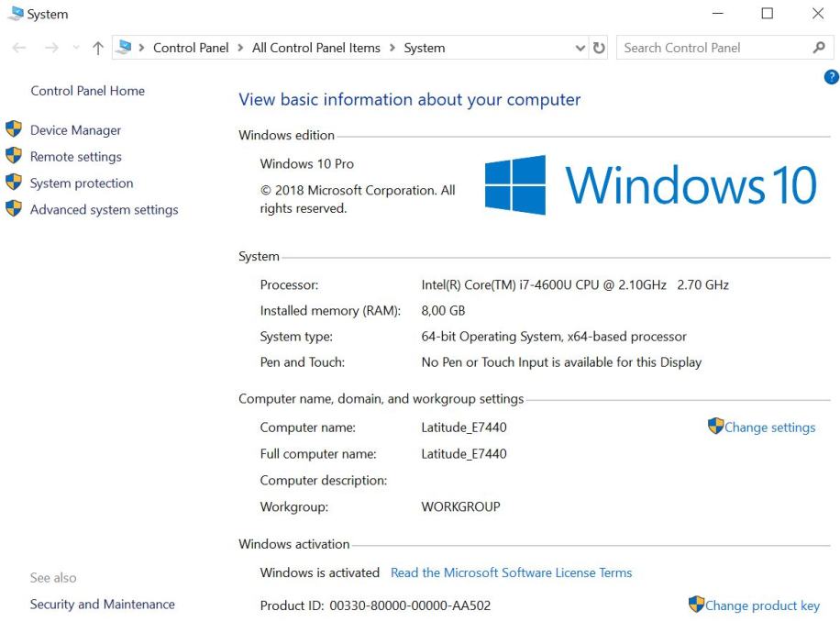Screen dimensions: 840x633
Task: Click the search magnifier icon
Action: pyautogui.click(x=819, y=48)
